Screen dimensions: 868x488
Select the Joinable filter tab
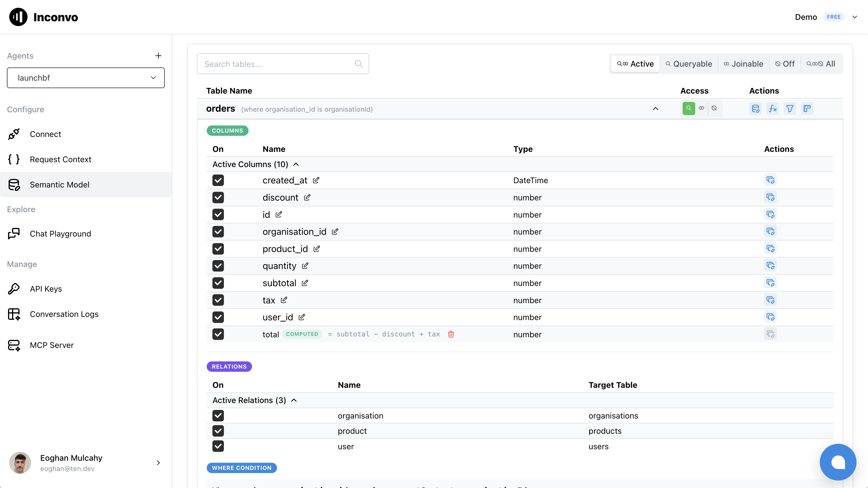(743, 64)
